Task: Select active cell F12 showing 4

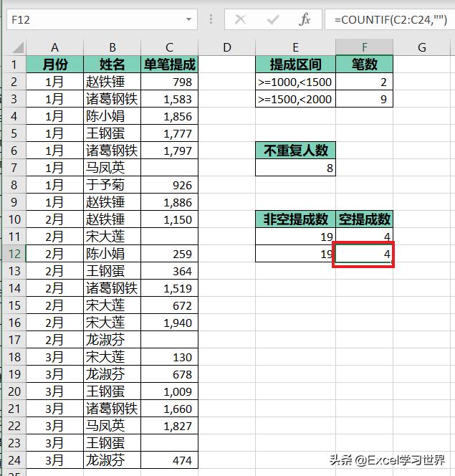Action: pyautogui.click(x=363, y=254)
